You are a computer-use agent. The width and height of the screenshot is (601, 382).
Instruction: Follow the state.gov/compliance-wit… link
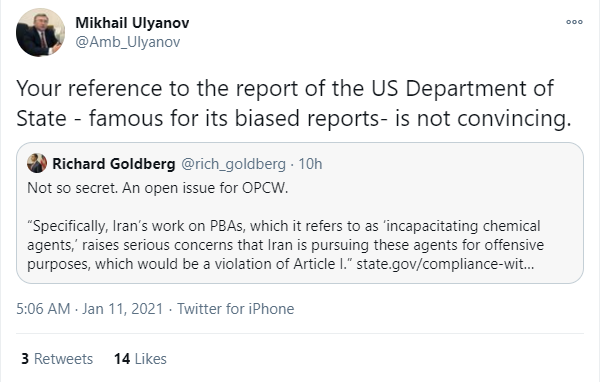[445, 264]
